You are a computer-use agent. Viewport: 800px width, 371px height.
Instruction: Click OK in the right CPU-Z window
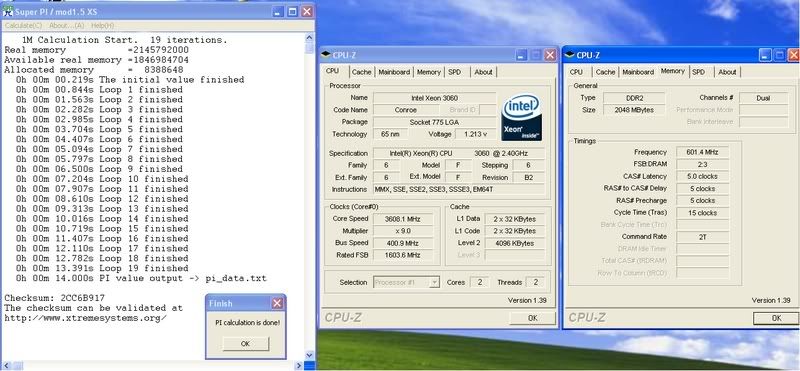pos(776,318)
